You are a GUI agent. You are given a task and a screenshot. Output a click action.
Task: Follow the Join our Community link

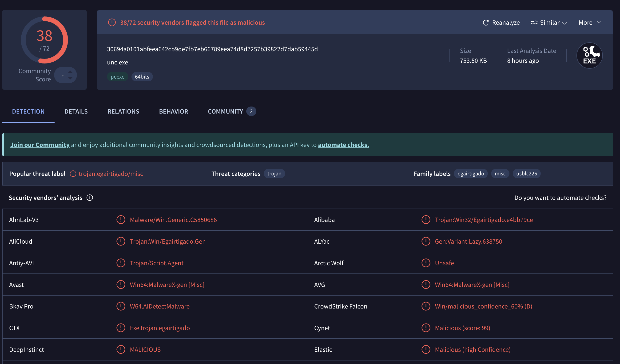click(x=40, y=145)
